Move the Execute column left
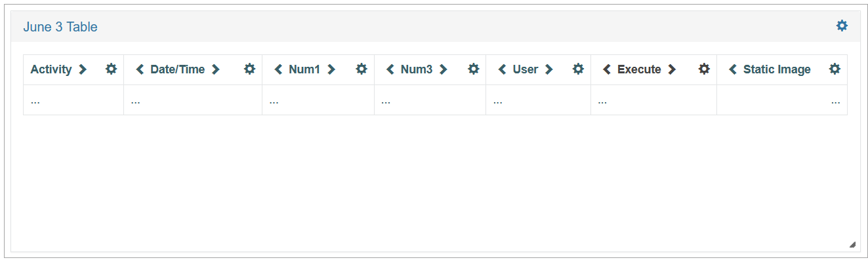This screenshot has width=868, height=260. 607,69
